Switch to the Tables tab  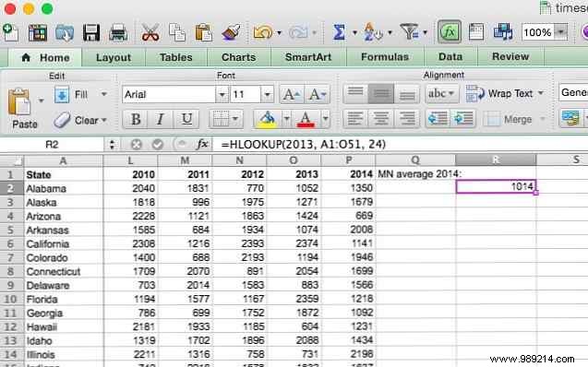[176, 58]
